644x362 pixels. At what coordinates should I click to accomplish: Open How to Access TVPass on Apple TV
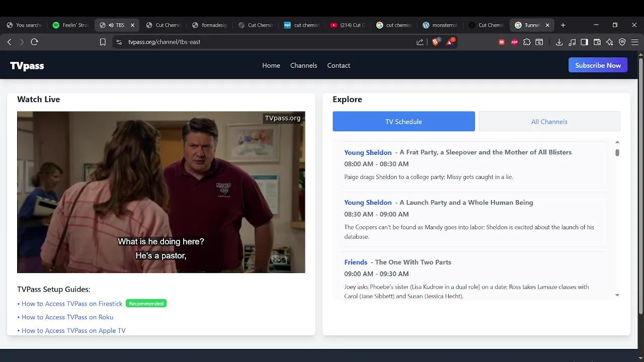pos(73,331)
